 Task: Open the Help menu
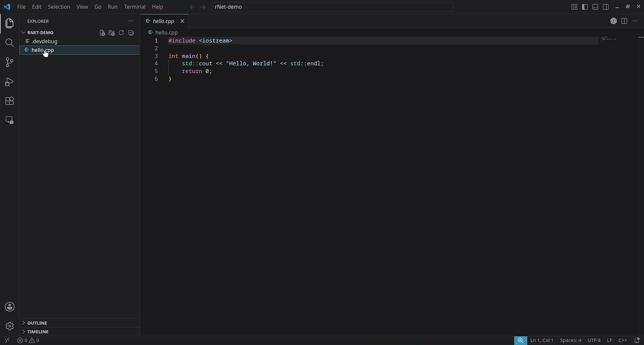click(157, 7)
